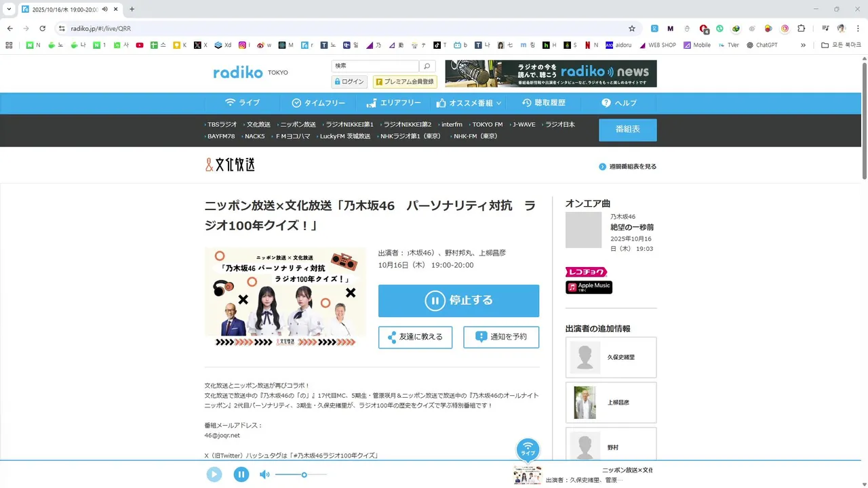868x488 pixels.
Task: Click the large 停止する button
Action: tap(458, 300)
